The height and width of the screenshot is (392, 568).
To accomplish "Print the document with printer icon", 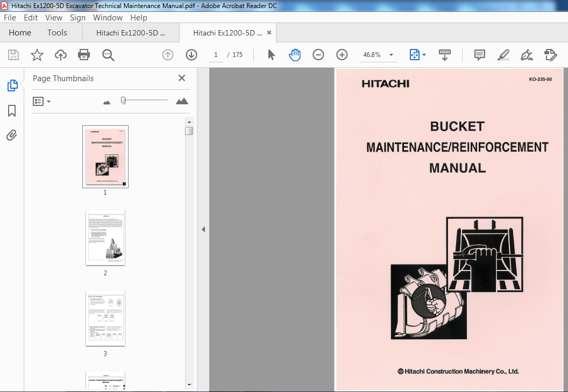I will pos(84,55).
